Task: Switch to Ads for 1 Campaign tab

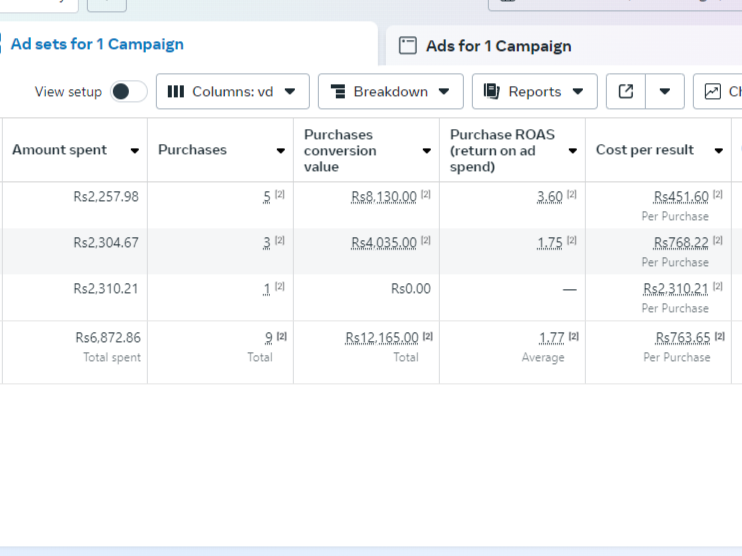Action: [x=498, y=46]
